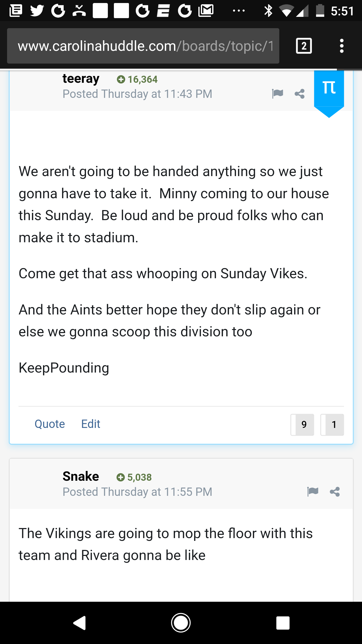Open teeray's user profile name
Image resolution: width=362 pixels, height=644 pixels.
(x=81, y=79)
